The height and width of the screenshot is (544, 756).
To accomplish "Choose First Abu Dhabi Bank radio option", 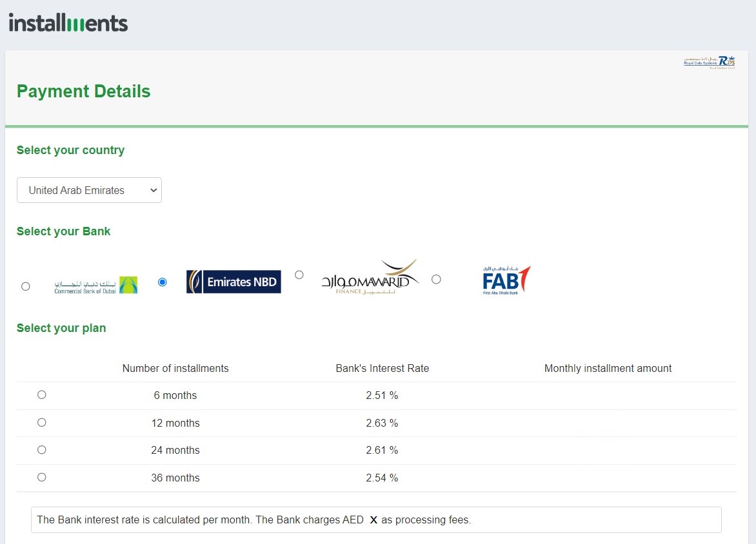I will 436,279.
